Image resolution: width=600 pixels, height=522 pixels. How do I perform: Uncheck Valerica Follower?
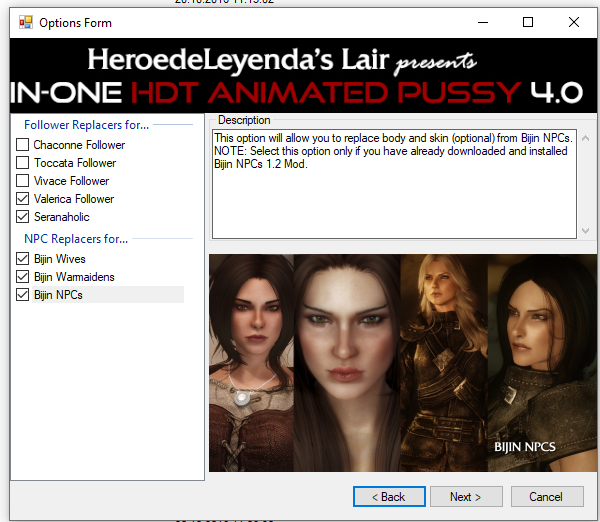point(23,199)
